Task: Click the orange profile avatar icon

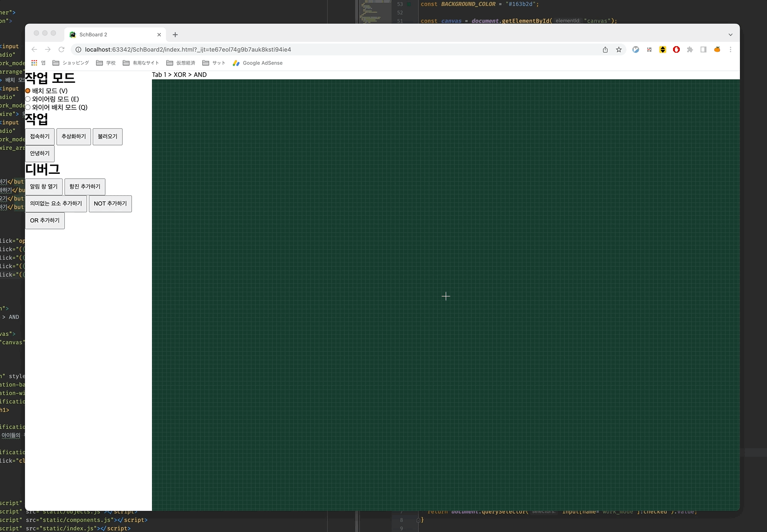Action: click(x=717, y=49)
